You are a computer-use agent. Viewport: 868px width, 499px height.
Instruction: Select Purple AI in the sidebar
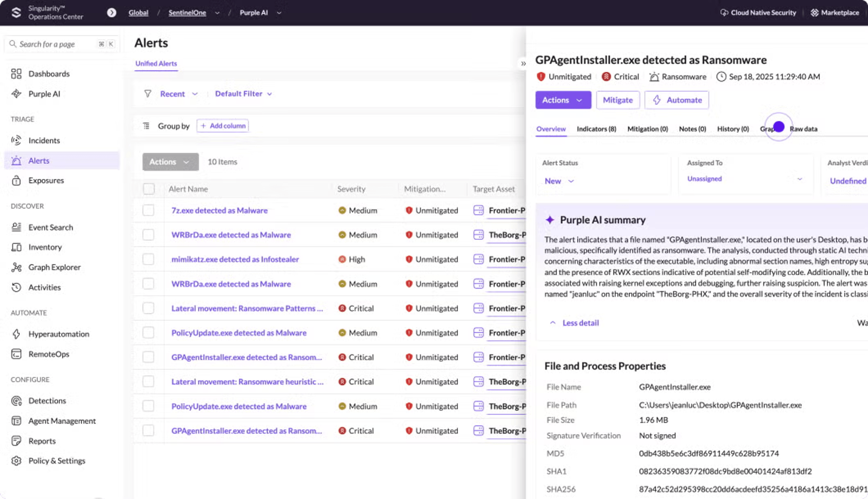click(44, 93)
